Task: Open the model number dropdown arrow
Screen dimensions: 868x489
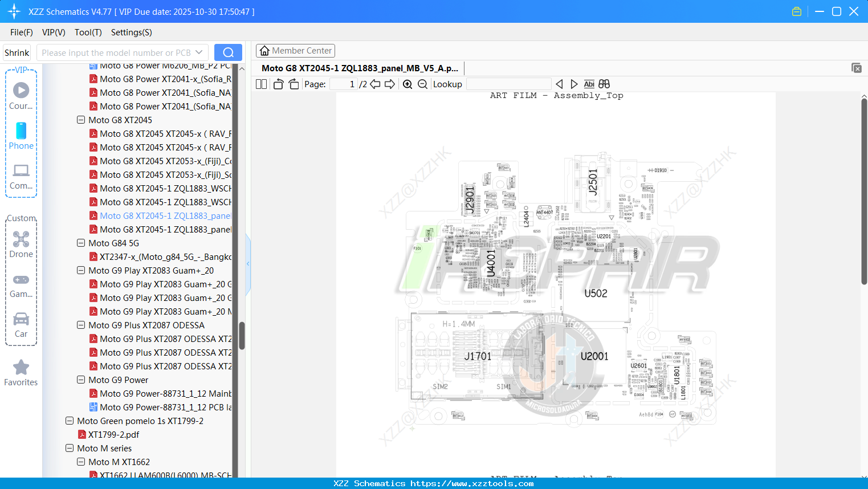Action: pos(199,52)
